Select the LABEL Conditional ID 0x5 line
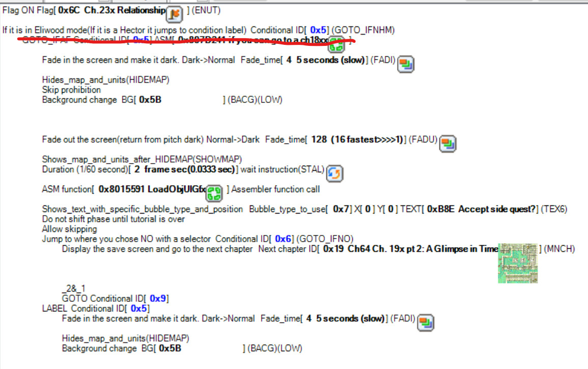Image resolution: width=588 pixels, height=369 pixels. [x=96, y=308]
